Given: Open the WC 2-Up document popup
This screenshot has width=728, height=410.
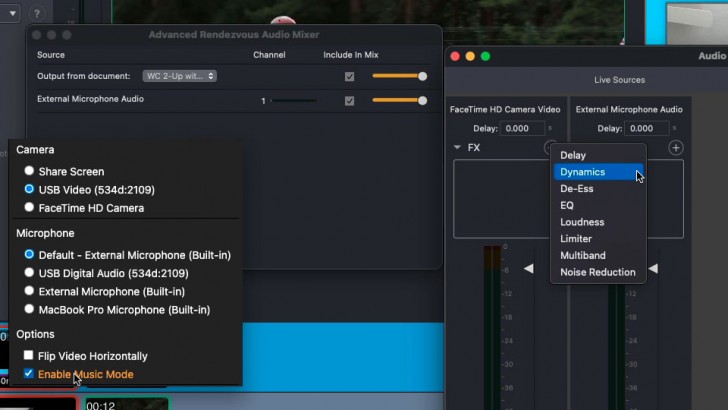Looking at the screenshot, I should pyautogui.click(x=179, y=76).
